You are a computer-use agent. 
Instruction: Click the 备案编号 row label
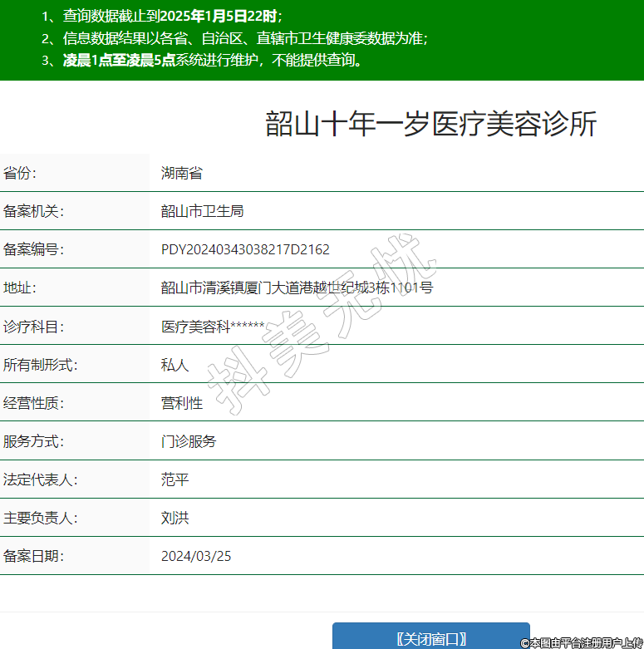pos(33,249)
